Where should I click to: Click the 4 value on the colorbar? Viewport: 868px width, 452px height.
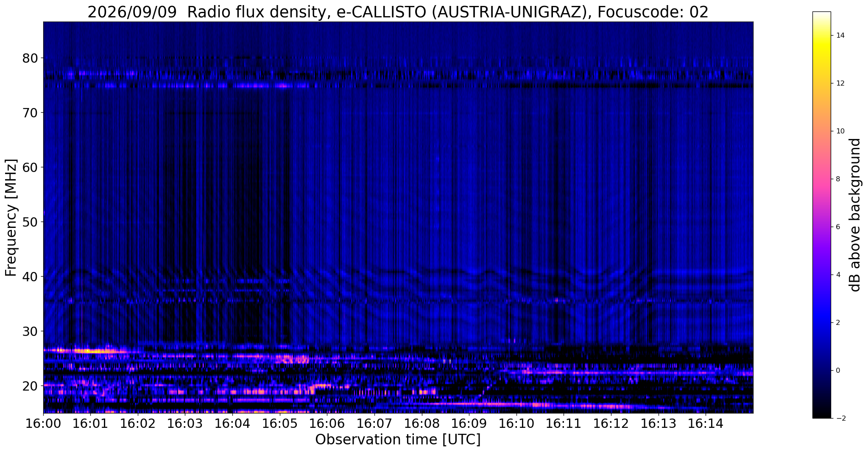(x=837, y=275)
